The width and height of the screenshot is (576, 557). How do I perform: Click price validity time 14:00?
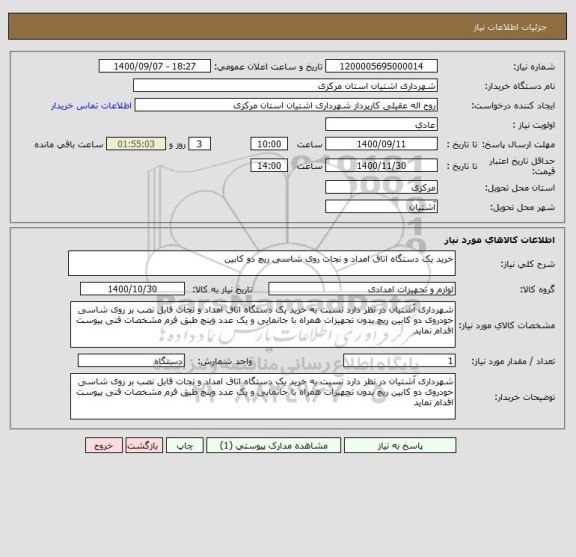click(269, 166)
